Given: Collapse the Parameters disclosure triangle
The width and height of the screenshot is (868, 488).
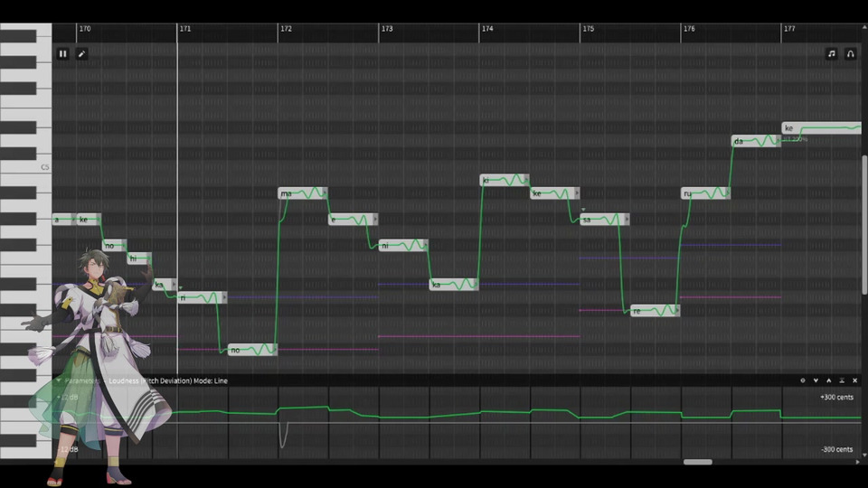Looking at the screenshot, I should 58,380.
